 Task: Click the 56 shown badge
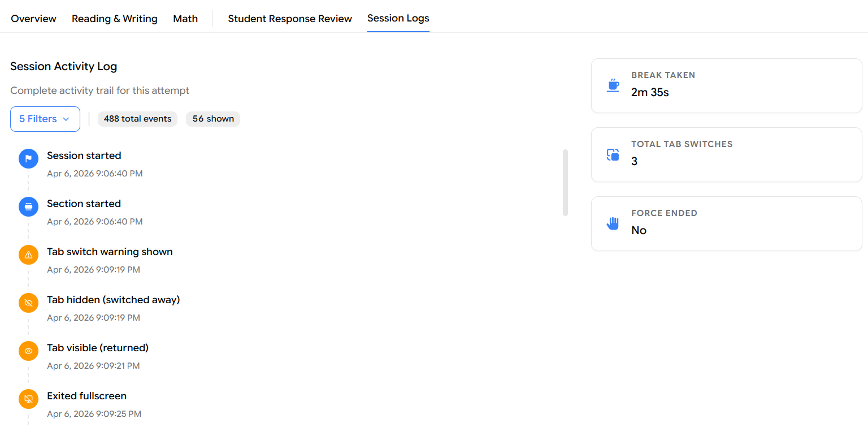[213, 119]
